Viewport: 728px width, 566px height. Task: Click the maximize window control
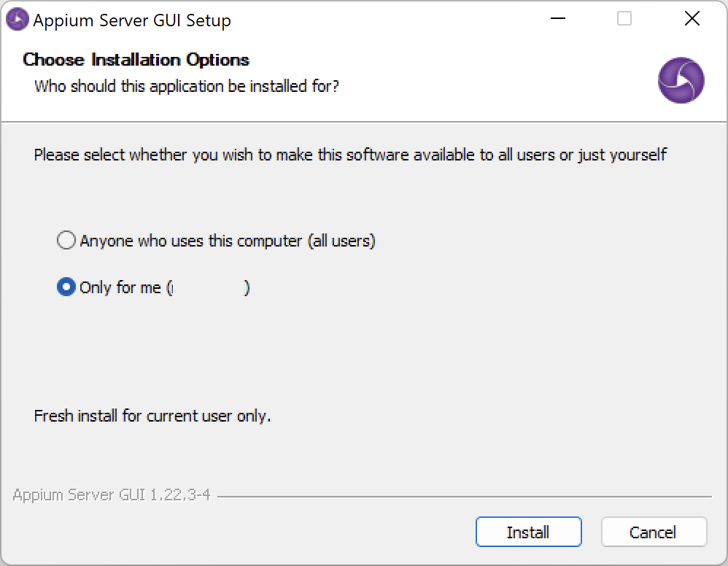[624, 18]
